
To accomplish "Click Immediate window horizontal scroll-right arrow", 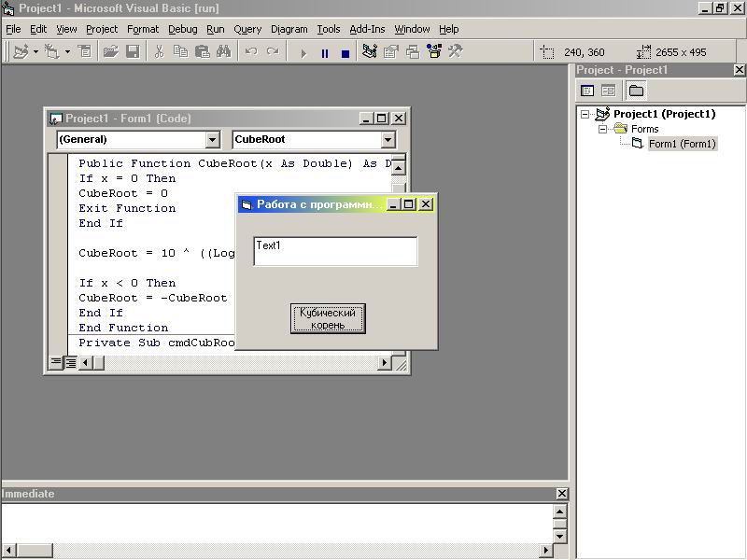I will pyautogui.click(x=546, y=550).
